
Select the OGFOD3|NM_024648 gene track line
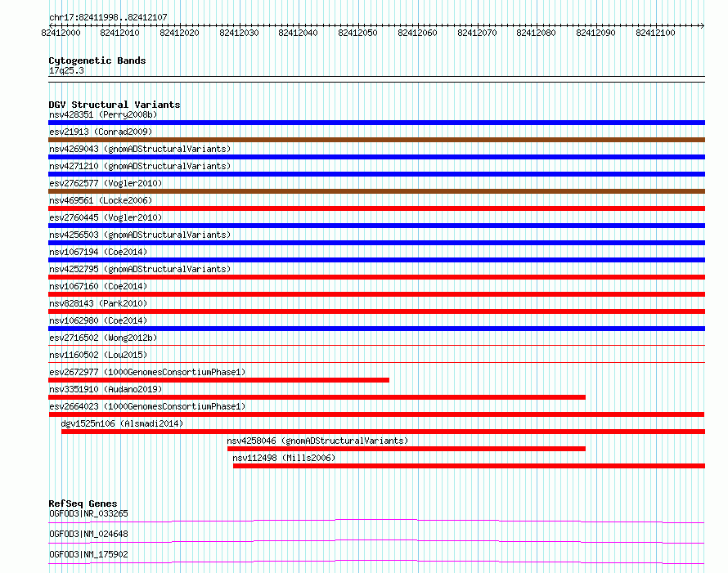[x=376, y=542]
